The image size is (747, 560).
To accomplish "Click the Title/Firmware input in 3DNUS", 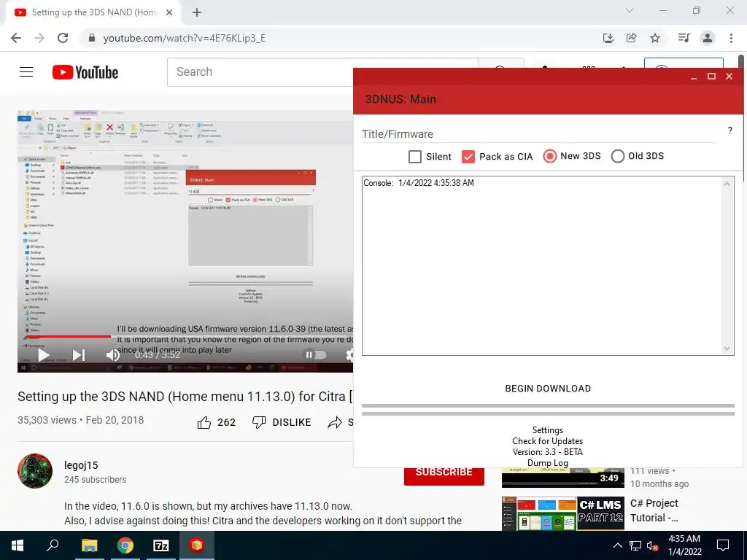I will pyautogui.click(x=538, y=134).
